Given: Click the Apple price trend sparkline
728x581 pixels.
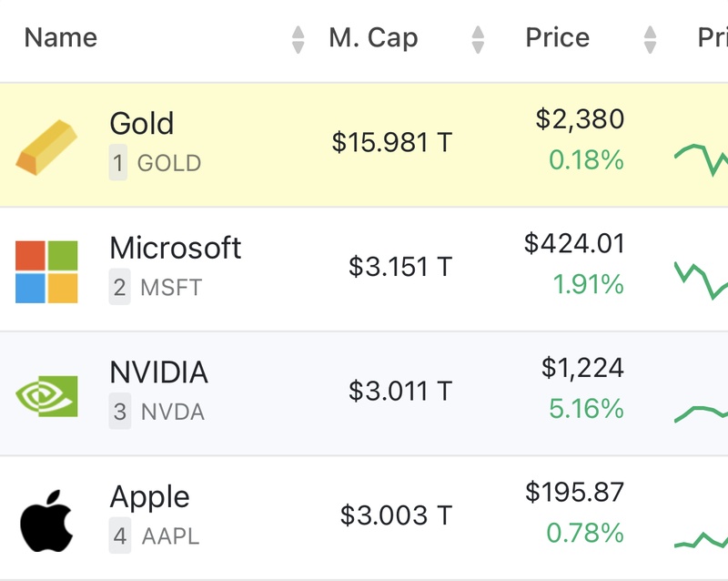Looking at the screenshot, I should [x=702, y=539].
